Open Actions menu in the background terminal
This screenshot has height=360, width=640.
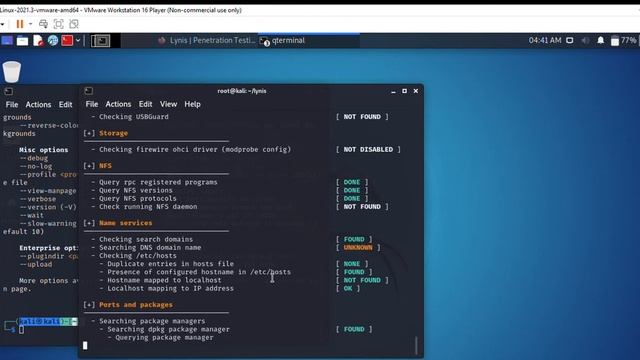pos(38,104)
